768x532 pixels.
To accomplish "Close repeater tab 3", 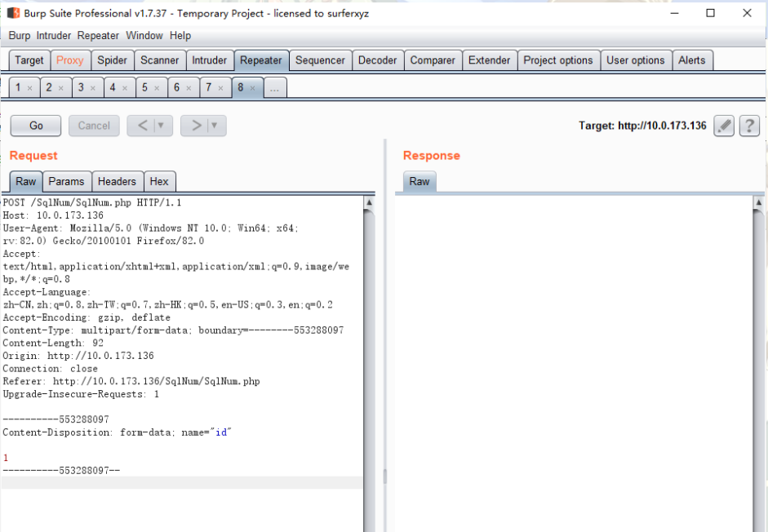I will tap(93, 88).
